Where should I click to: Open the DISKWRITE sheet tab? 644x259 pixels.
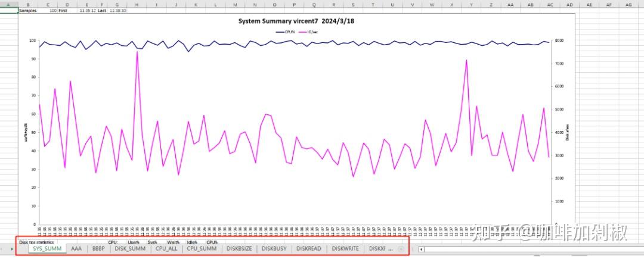point(345,248)
